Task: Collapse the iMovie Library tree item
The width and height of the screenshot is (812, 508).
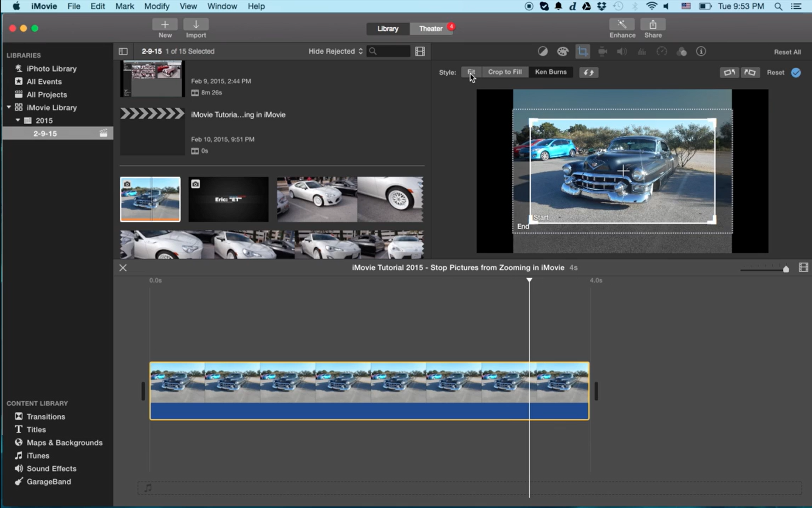Action: (x=8, y=107)
